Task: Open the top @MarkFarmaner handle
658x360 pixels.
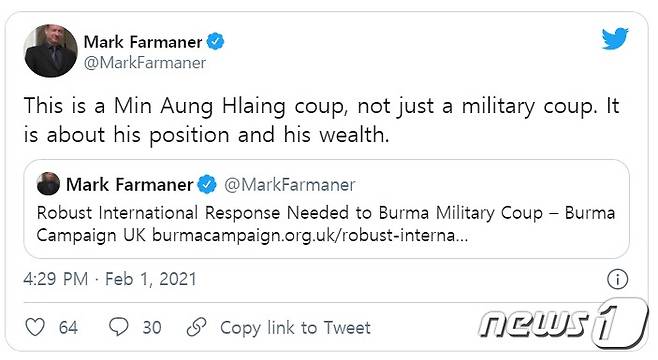Action: tap(145, 63)
